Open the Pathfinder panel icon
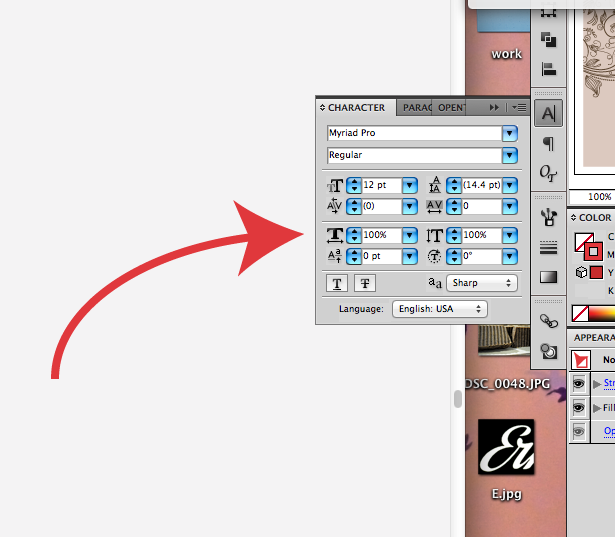This screenshot has height=537, width=615. pyautogui.click(x=548, y=40)
